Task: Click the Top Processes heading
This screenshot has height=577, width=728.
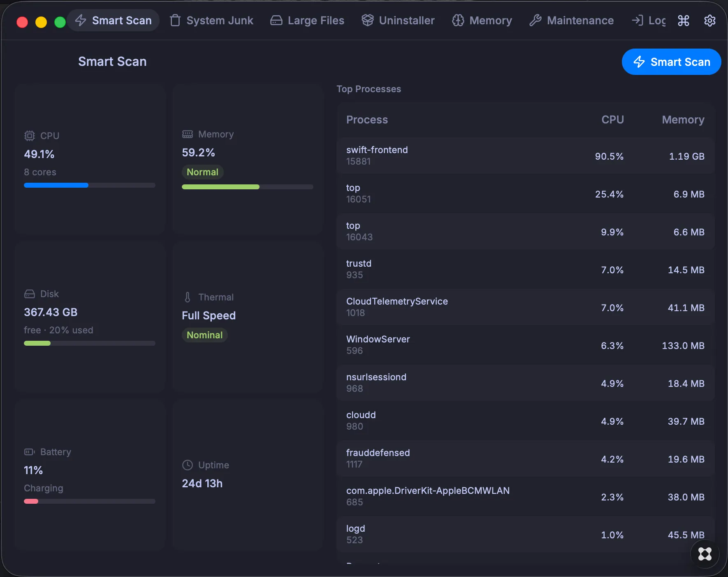Action: coord(369,89)
